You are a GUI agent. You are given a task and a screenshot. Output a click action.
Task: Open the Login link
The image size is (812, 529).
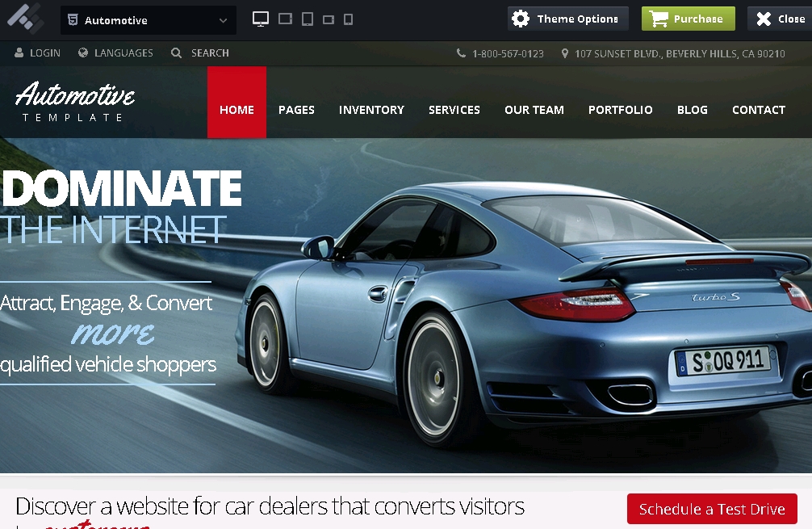click(38, 53)
